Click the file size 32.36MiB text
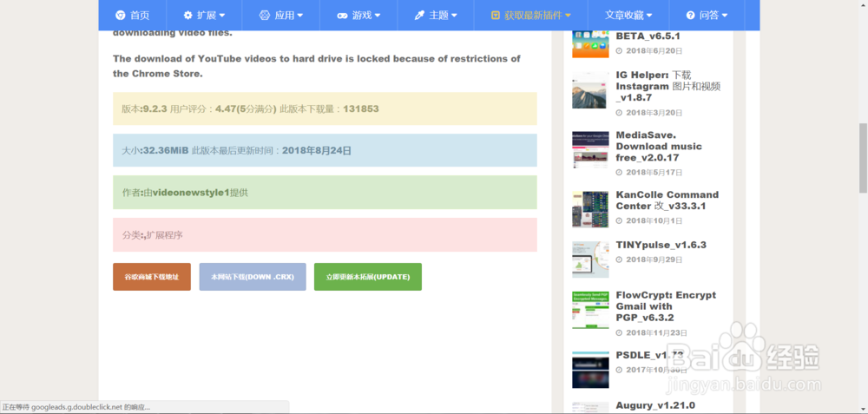Screen dimensions: 868x414 pyautogui.click(x=166, y=150)
